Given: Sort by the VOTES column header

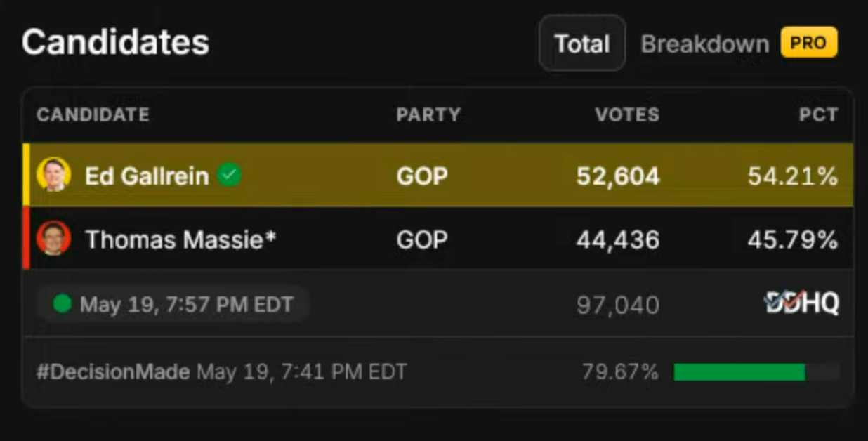Looking at the screenshot, I should 627,114.
